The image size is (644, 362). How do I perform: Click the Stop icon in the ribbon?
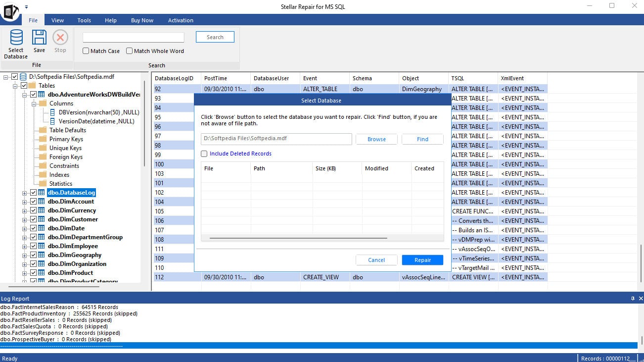point(60,38)
